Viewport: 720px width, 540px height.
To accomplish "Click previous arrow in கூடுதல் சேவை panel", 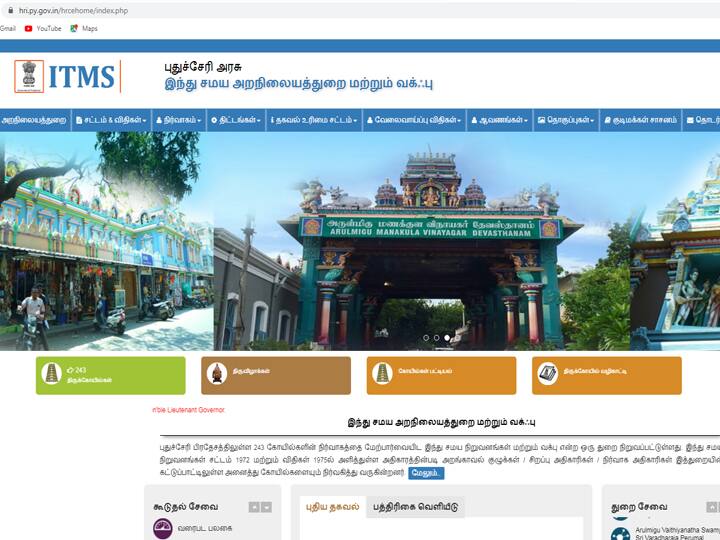I will [x=254, y=507].
